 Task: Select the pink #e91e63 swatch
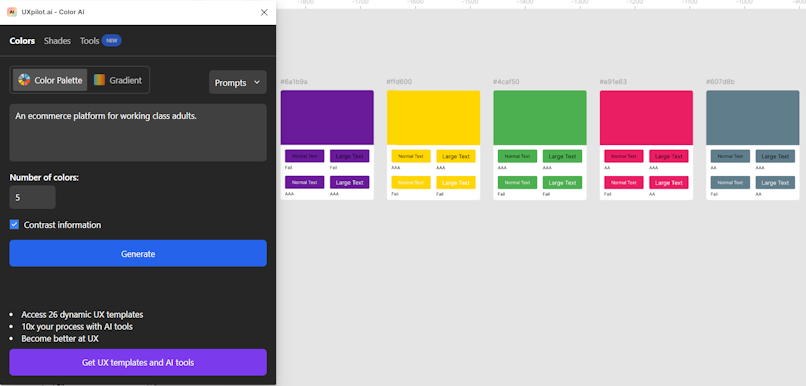646,117
